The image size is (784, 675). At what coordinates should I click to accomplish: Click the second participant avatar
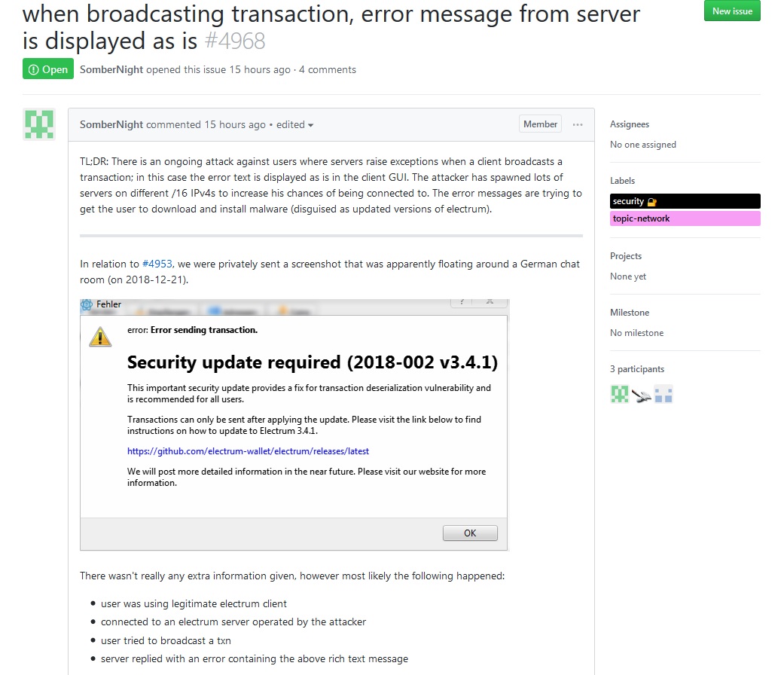click(641, 394)
